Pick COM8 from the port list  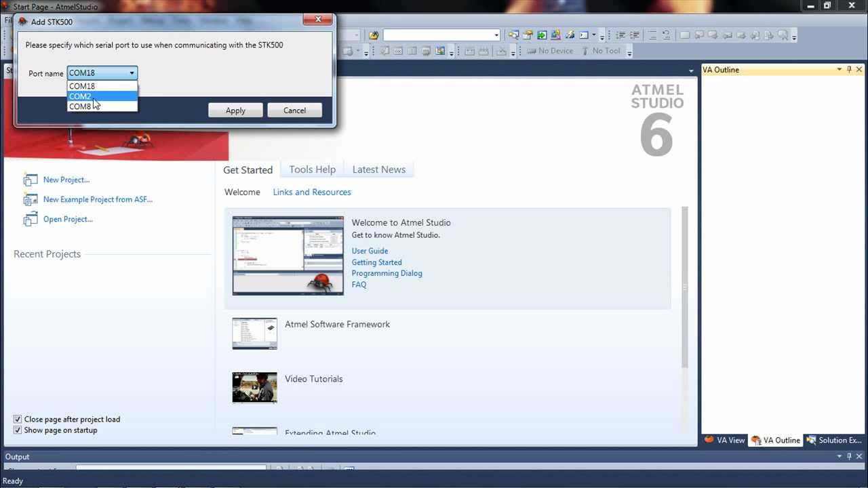(102, 106)
